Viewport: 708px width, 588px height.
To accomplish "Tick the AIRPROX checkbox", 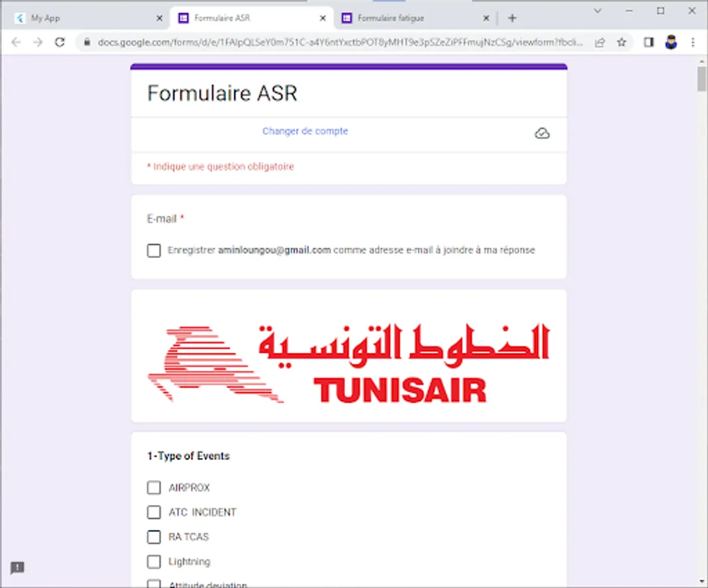I will pyautogui.click(x=154, y=488).
